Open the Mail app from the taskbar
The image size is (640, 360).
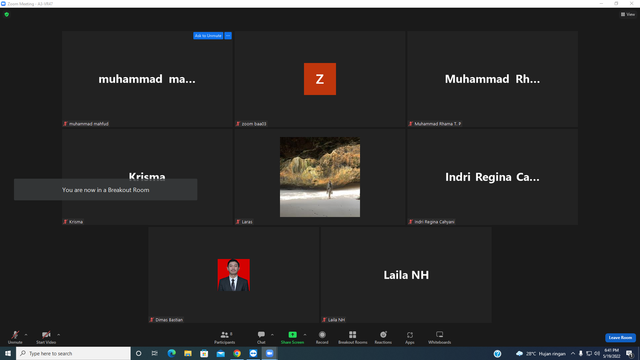tap(220, 353)
